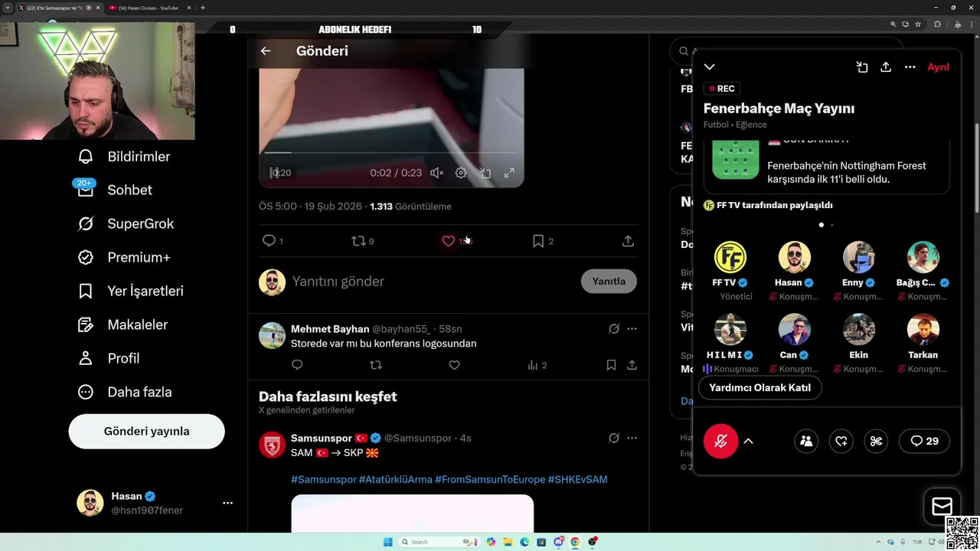Click the Gönderi yayınla button
980x551 pixels.
tap(146, 431)
